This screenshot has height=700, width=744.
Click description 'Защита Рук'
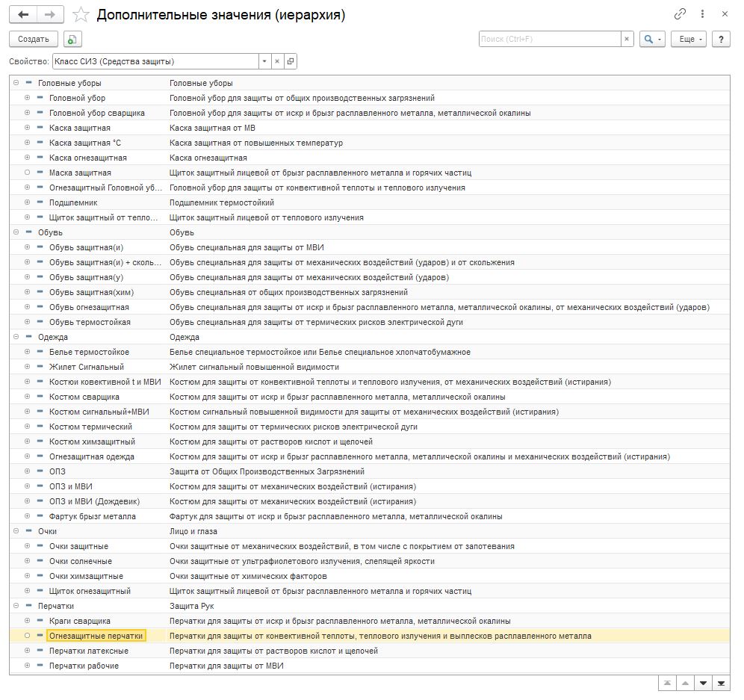[192, 606]
